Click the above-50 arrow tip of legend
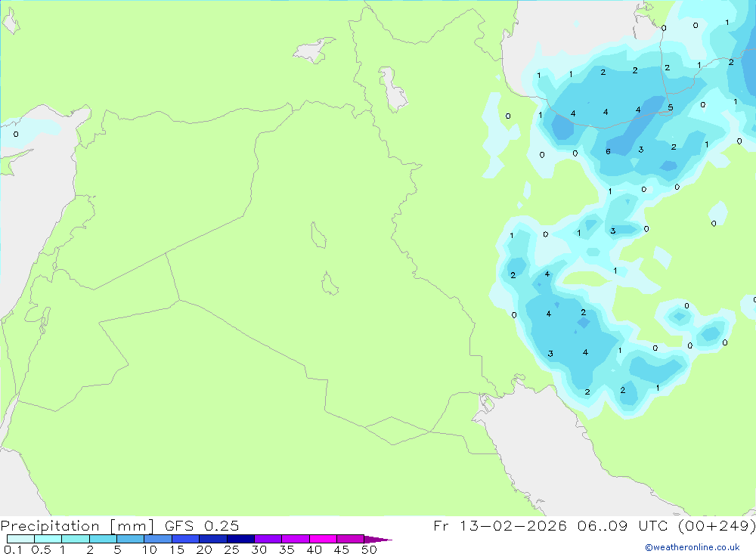756x554 pixels. tap(377, 540)
